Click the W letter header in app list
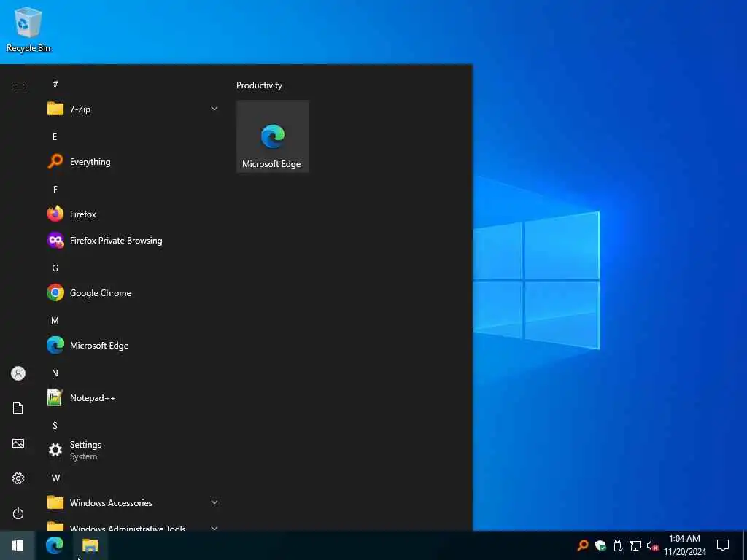 click(55, 478)
